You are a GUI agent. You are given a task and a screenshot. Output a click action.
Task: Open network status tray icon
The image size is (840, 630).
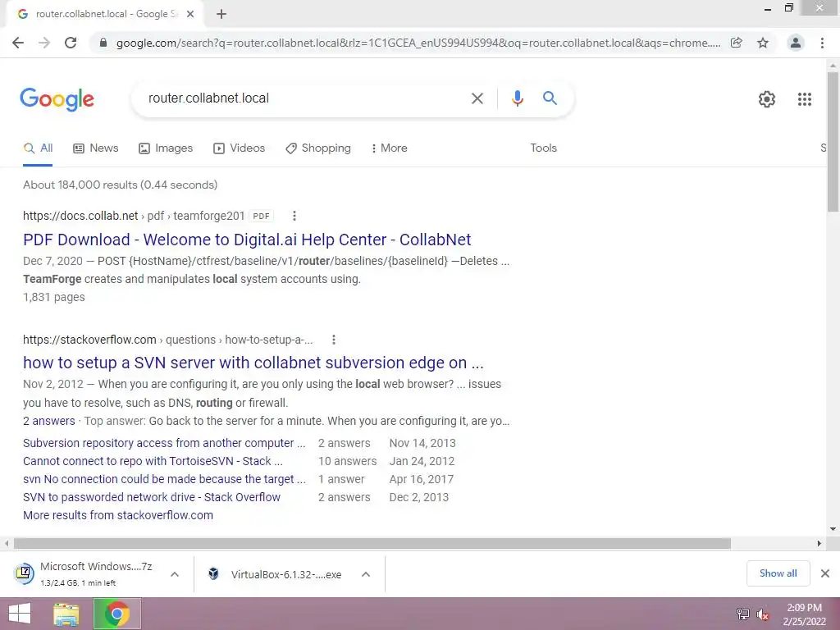point(742,614)
